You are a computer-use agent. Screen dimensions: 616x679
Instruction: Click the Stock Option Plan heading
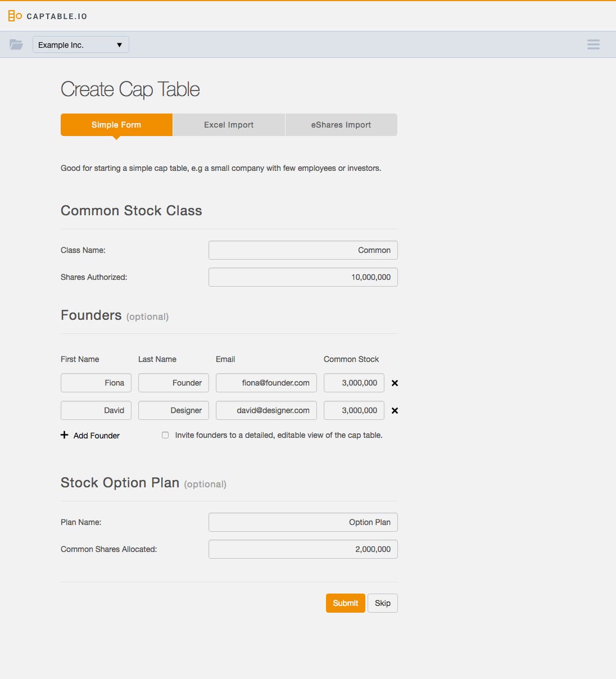pyautogui.click(x=120, y=483)
